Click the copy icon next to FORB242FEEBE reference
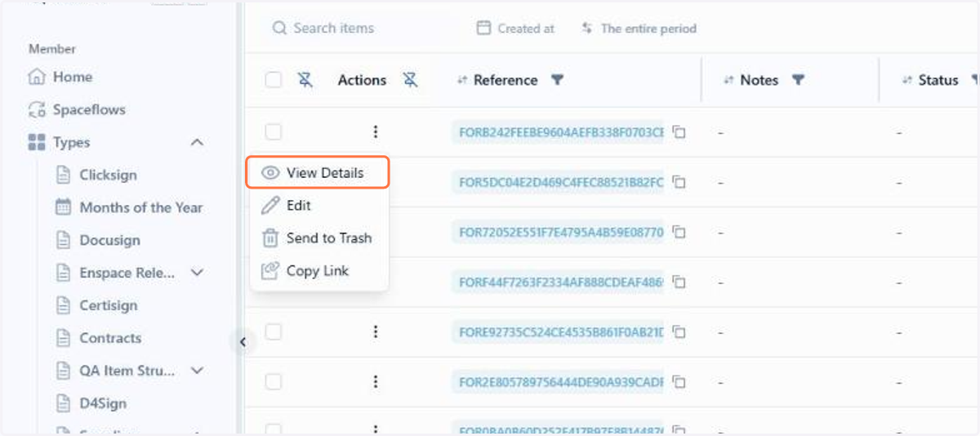The height and width of the screenshot is (436, 980). (x=679, y=132)
